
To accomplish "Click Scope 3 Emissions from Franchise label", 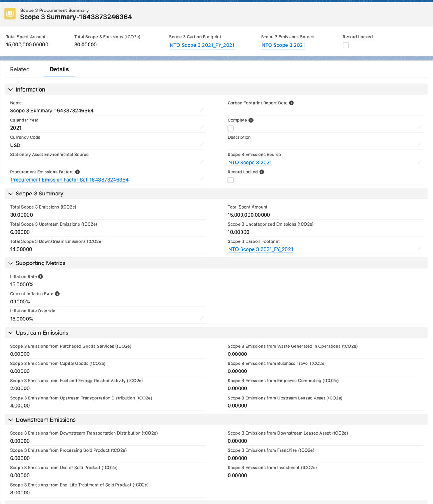I will (x=271, y=450).
